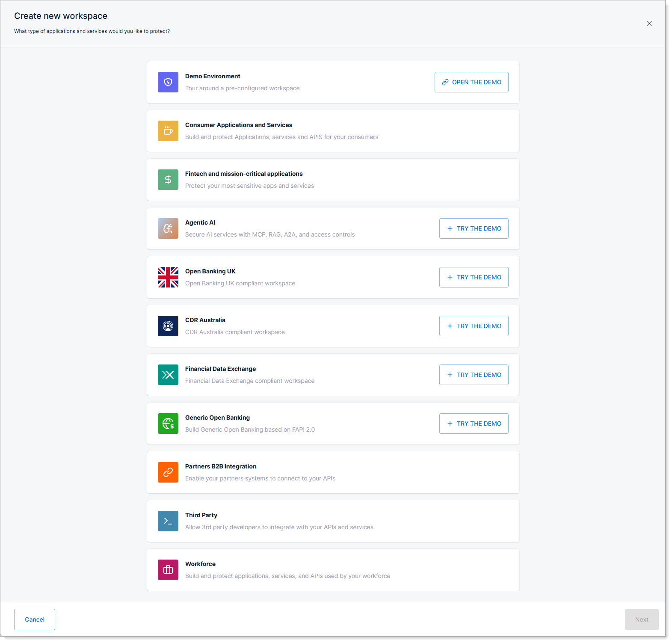Image resolution: width=672 pixels, height=643 pixels.
Task: Choose the Workforce workspace type title
Action: click(x=200, y=564)
